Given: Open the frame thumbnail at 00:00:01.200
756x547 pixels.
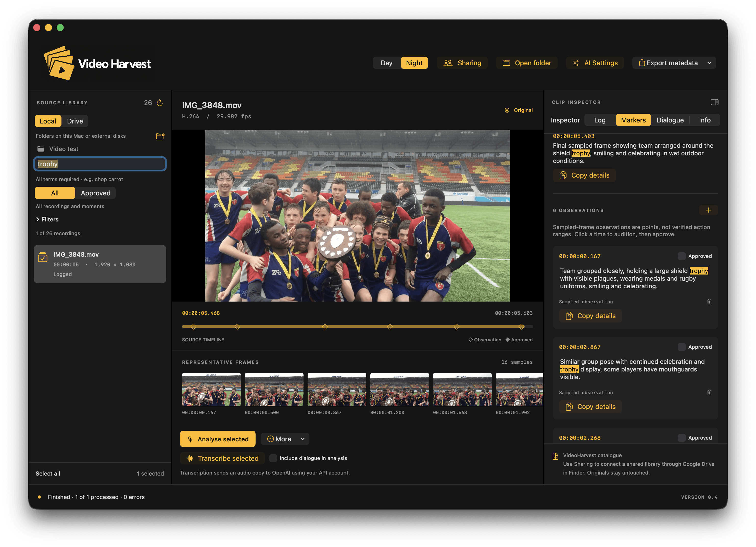Looking at the screenshot, I should click(x=399, y=389).
